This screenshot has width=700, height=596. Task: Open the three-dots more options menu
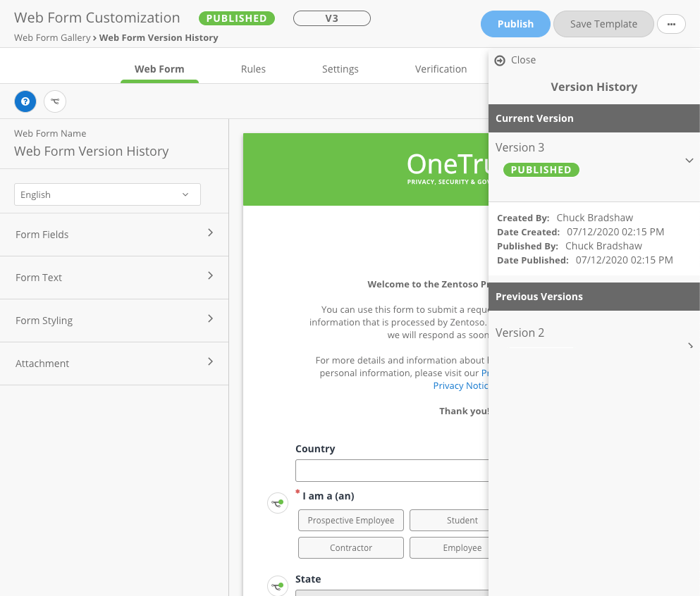671,24
